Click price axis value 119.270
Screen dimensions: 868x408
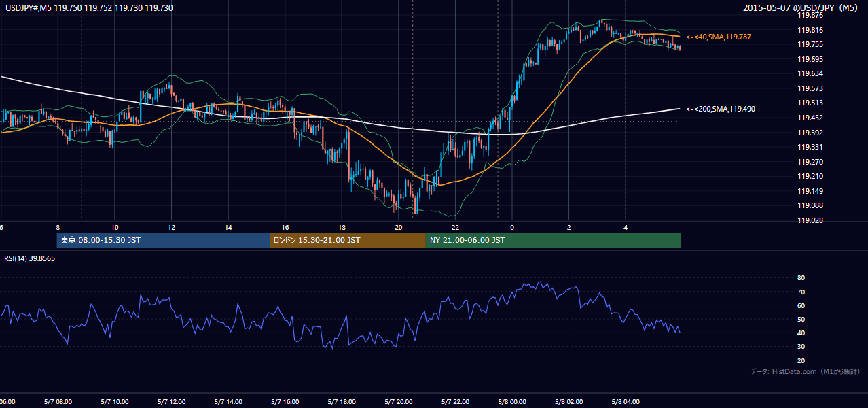810,162
